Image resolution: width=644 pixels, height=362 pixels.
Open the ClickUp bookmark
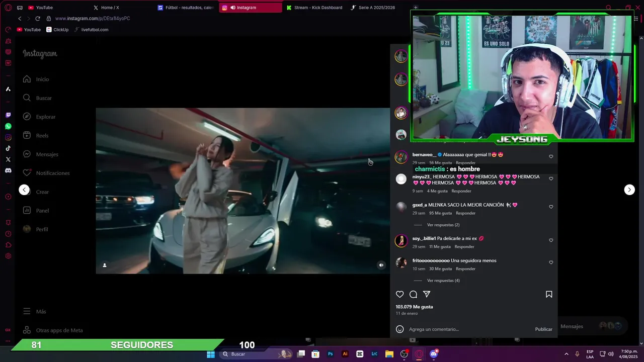tap(57, 30)
